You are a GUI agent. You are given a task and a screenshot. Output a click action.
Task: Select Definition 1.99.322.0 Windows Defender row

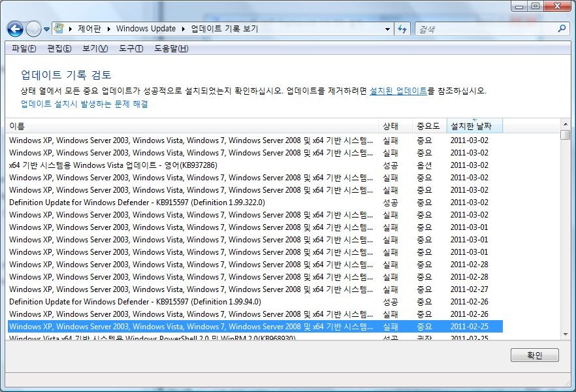coord(255,203)
